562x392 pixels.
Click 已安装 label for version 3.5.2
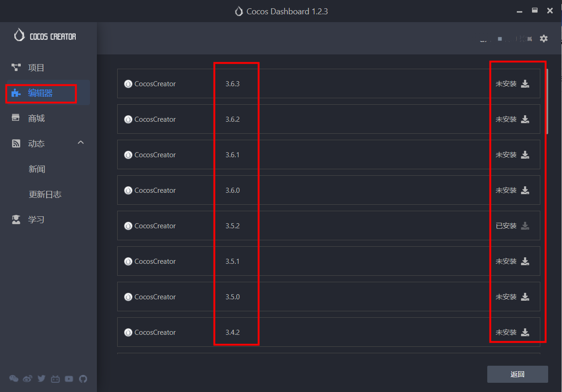click(506, 226)
